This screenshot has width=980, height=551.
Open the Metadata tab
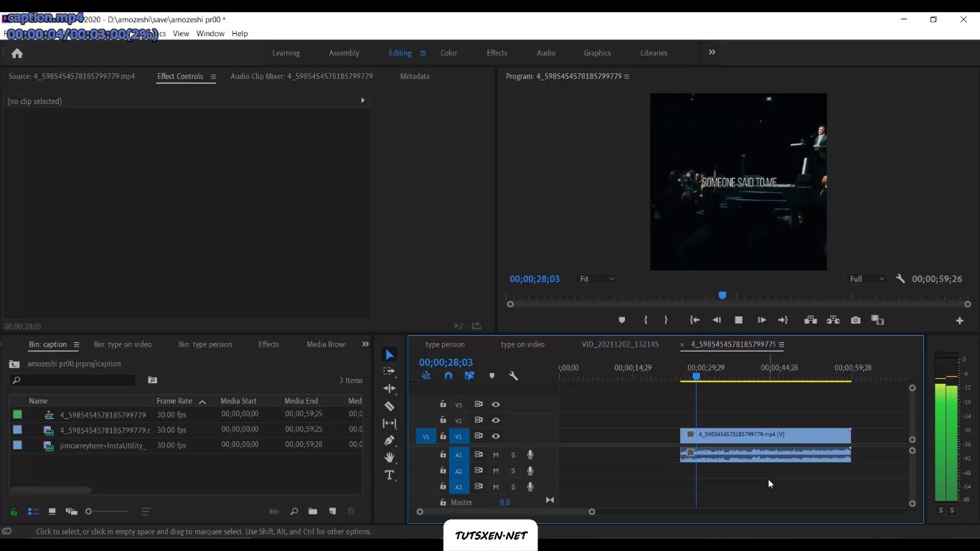tap(415, 76)
